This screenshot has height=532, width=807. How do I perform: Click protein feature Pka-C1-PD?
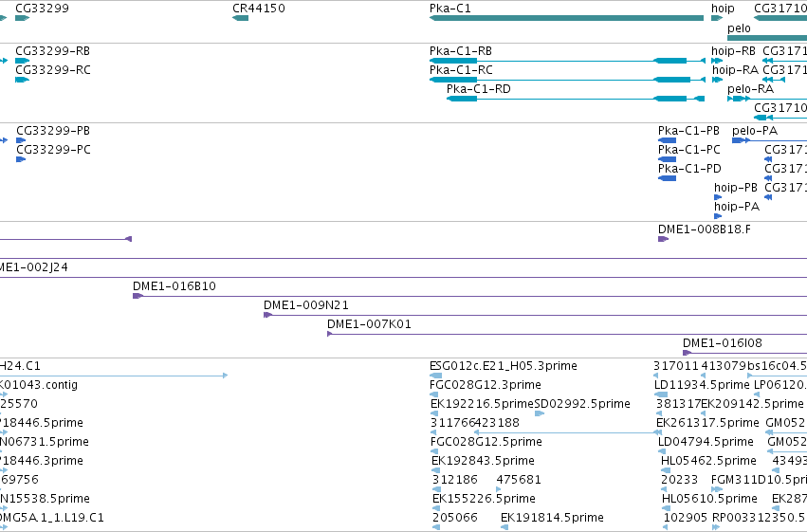(667, 178)
